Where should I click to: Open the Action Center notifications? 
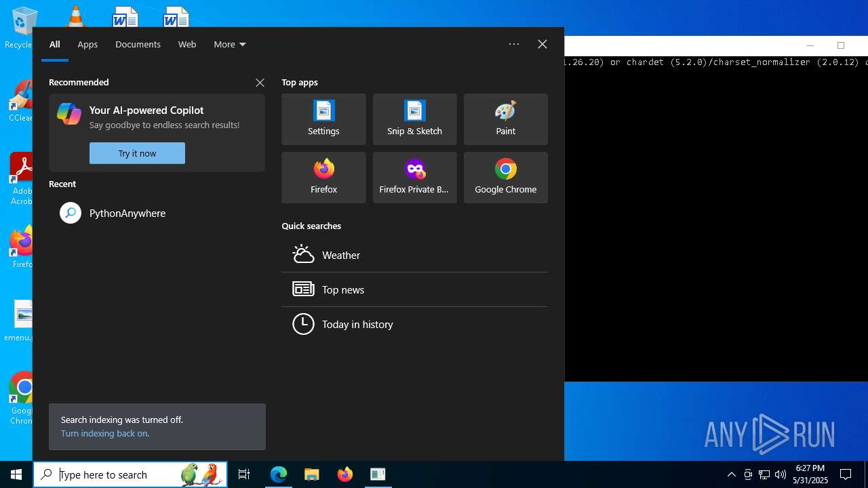coord(846,474)
